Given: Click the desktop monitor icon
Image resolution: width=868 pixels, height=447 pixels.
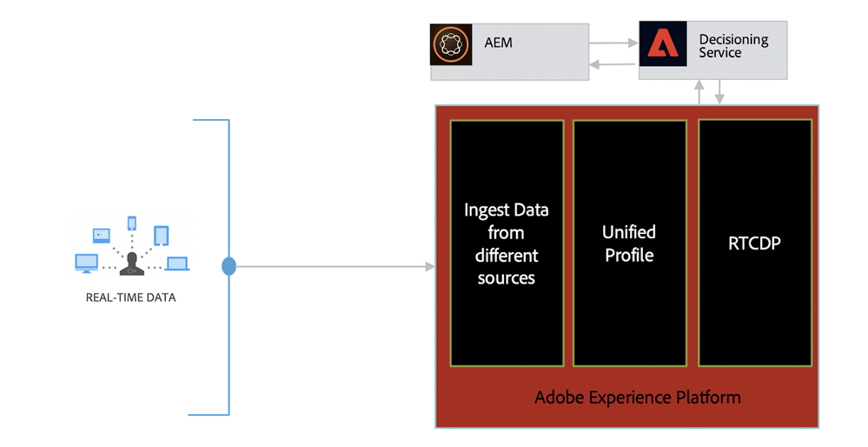Looking at the screenshot, I should pyautogui.click(x=87, y=263).
